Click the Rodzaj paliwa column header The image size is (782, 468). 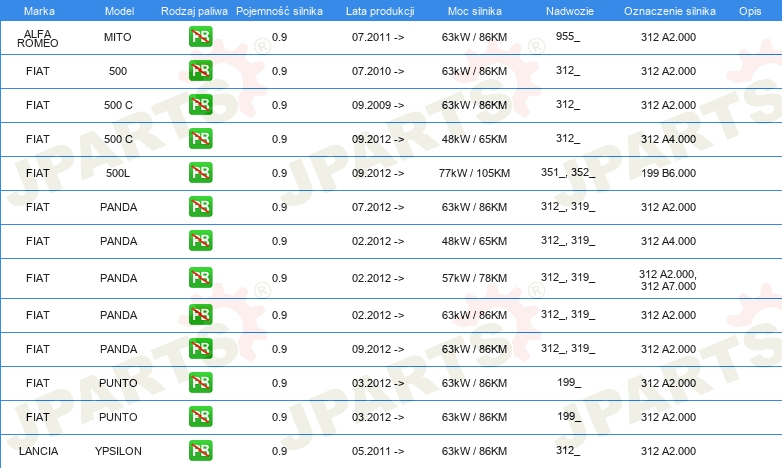click(194, 11)
